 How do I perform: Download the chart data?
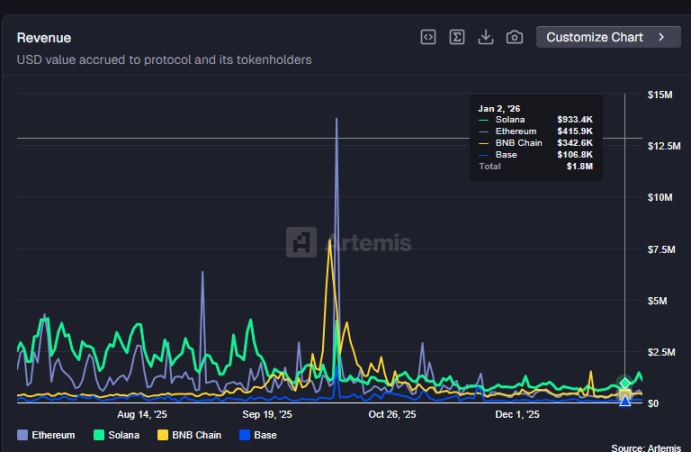pos(486,37)
